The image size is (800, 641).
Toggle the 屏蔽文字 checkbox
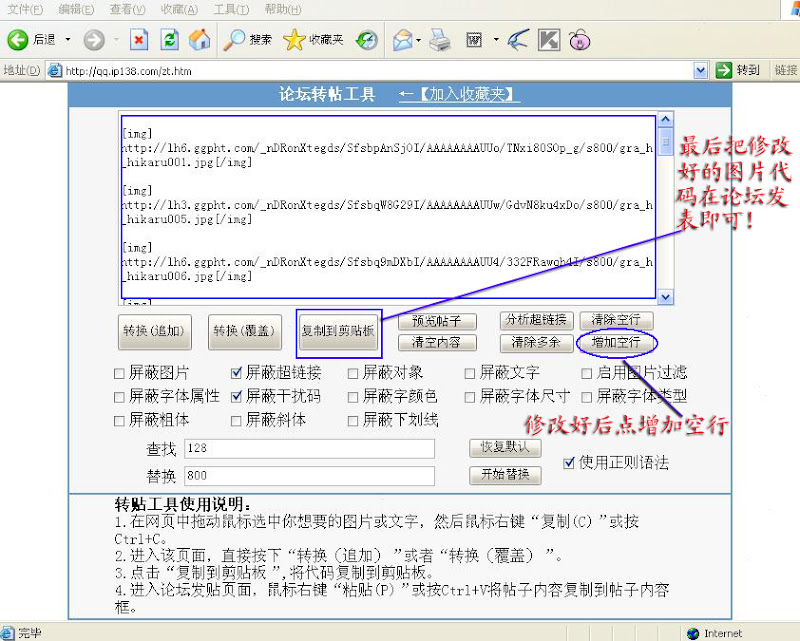pos(470,374)
